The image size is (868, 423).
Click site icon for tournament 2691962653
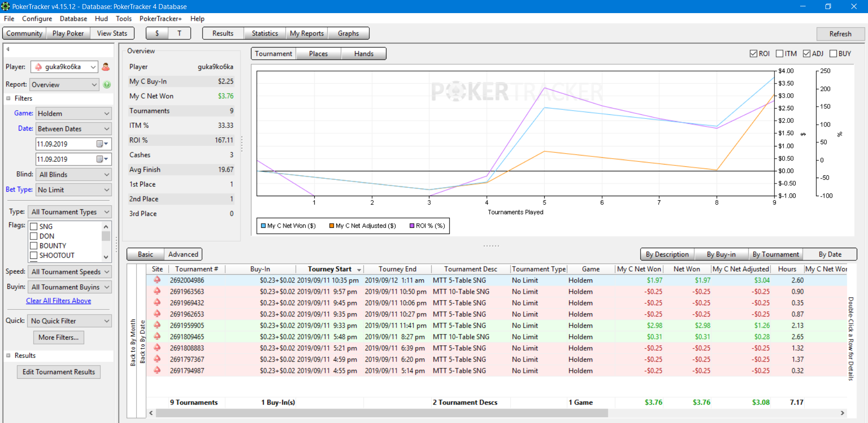tap(157, 314)
